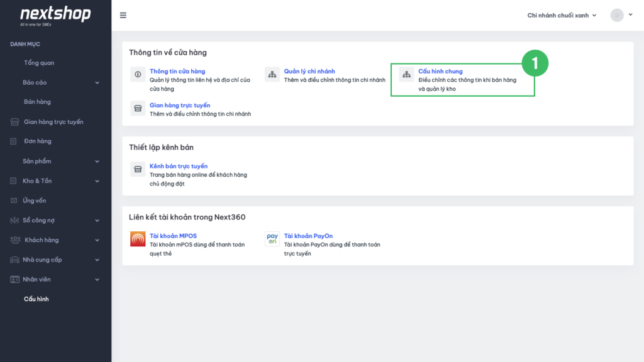Click the mPOS account logo icon
The height and width of the screenshot is (362, 644).
click(138, 239)
